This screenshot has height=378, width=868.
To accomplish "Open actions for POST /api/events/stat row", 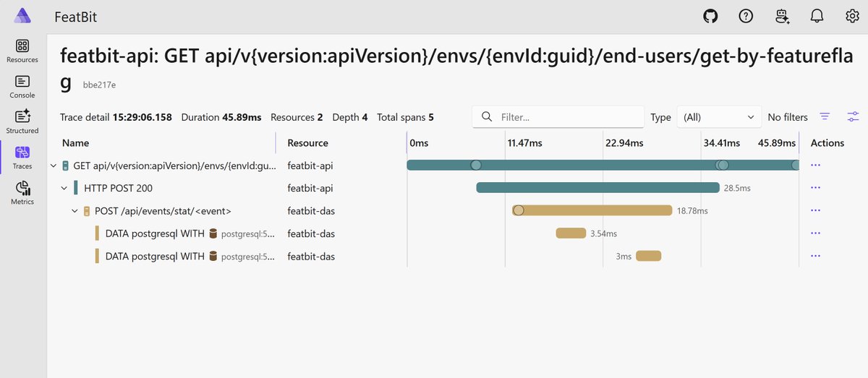I will pos(816,211).
